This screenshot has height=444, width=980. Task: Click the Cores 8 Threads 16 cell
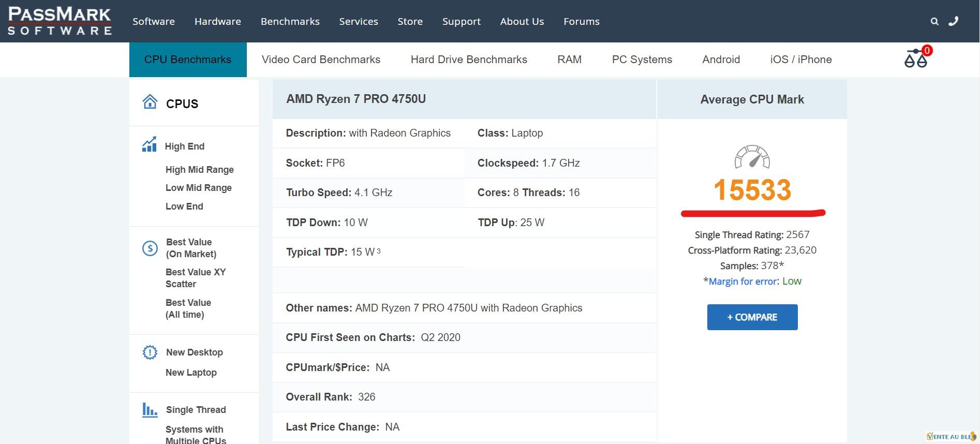560,193
